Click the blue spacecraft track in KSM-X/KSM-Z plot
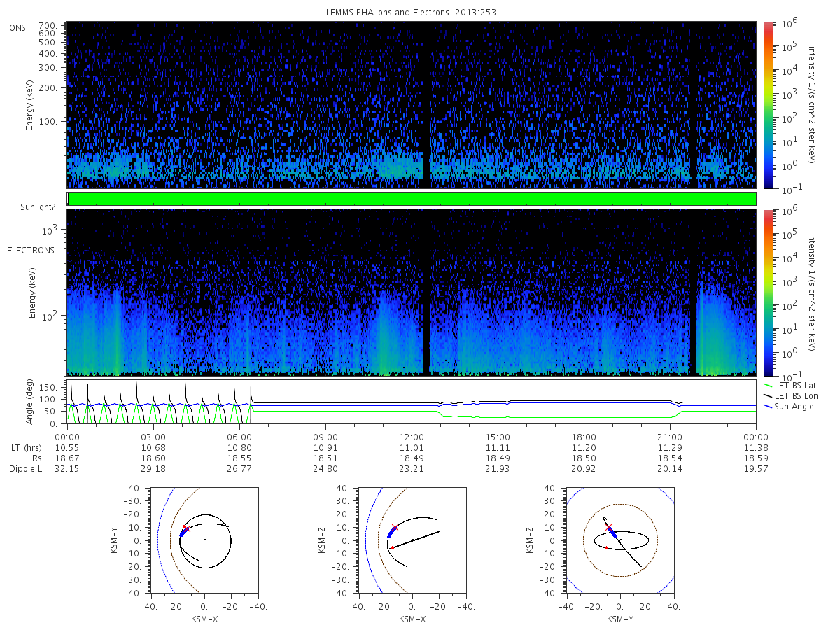Viewport: 840px width, 630px height. (x=391, y=533)
